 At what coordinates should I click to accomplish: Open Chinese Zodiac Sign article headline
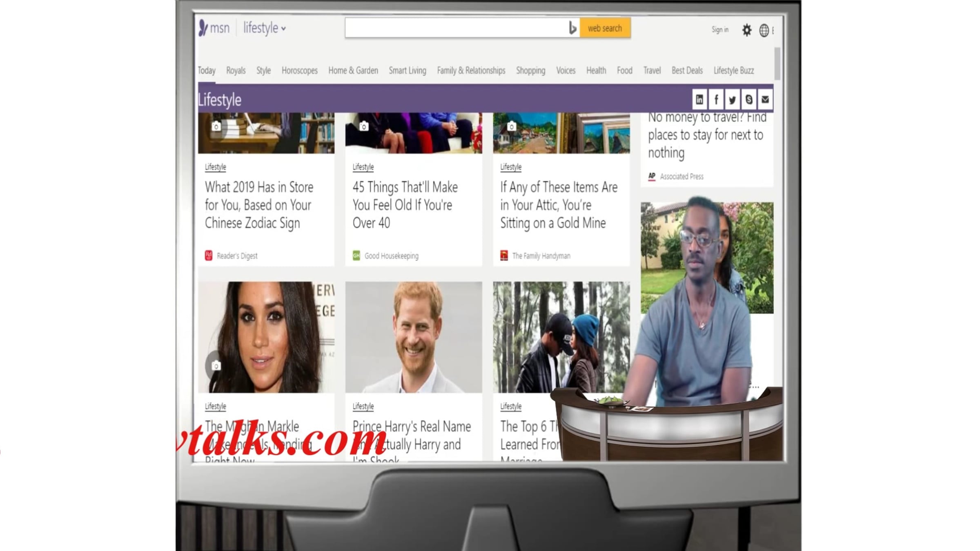pyautogui.click(x=259, y=205)
